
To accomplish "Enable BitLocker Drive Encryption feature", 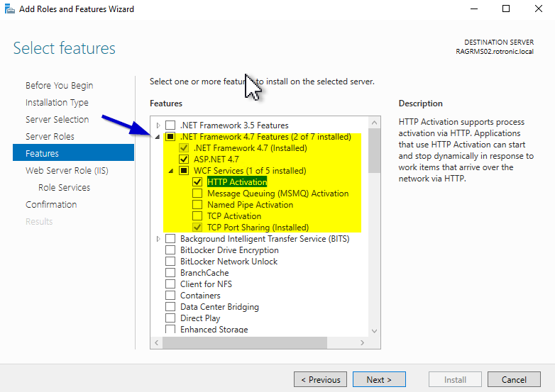I will point(170,250).
